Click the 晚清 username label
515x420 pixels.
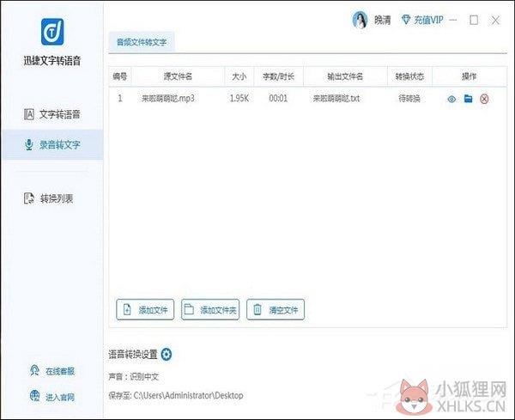[382, 21]
